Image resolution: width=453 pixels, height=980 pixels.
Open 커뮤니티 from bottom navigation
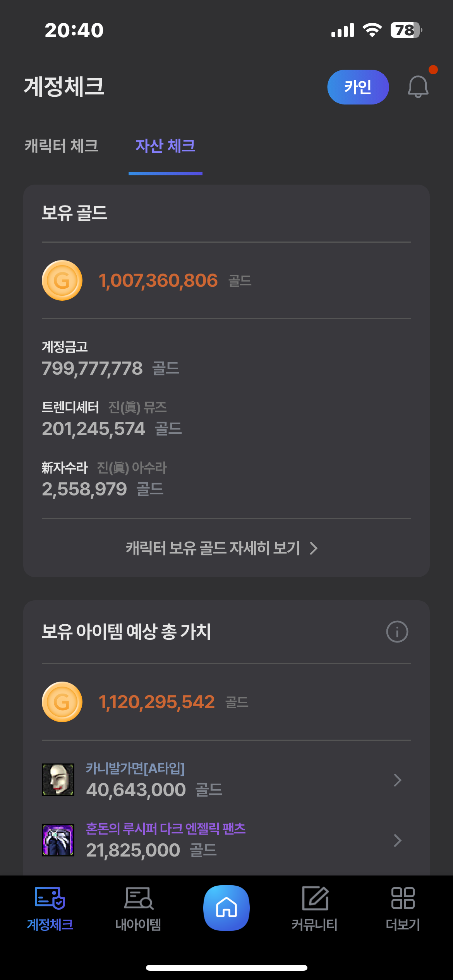point(314,908)
